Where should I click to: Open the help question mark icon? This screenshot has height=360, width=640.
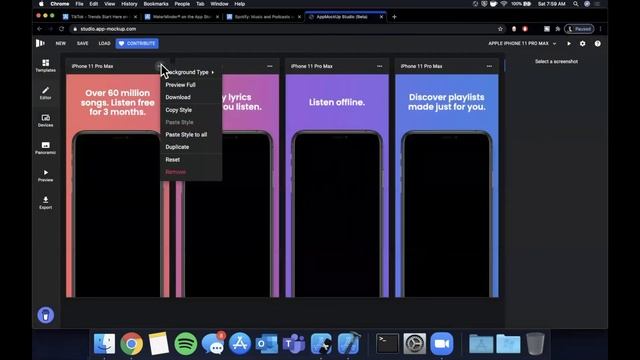(x=598, y=43)
